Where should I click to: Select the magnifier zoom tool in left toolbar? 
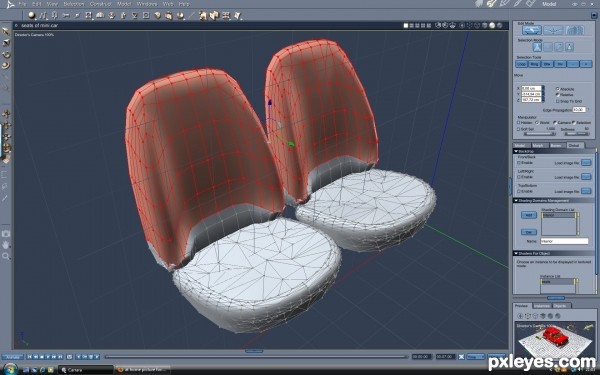click(6, 256)
